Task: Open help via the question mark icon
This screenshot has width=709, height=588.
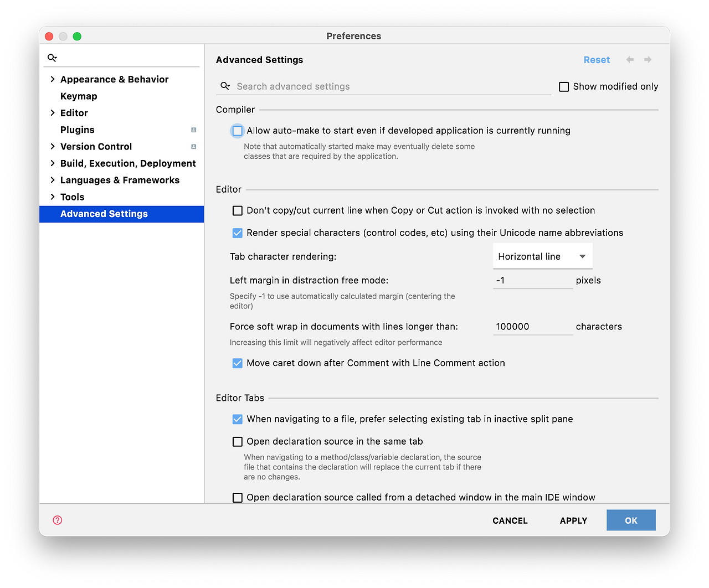Action: pos(57,520)
